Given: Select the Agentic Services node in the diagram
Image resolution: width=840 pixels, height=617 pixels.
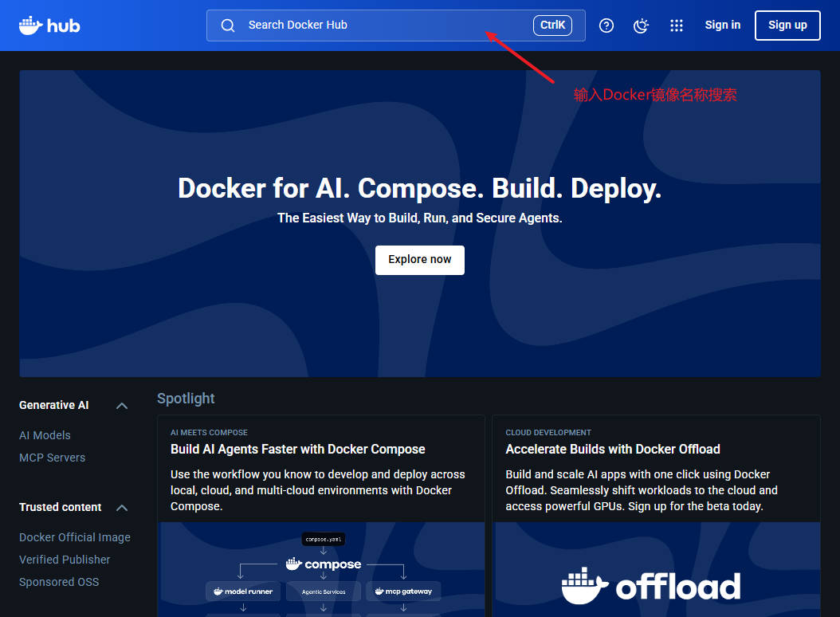Looking at the screenshot, I should click(x=324, y=591).
